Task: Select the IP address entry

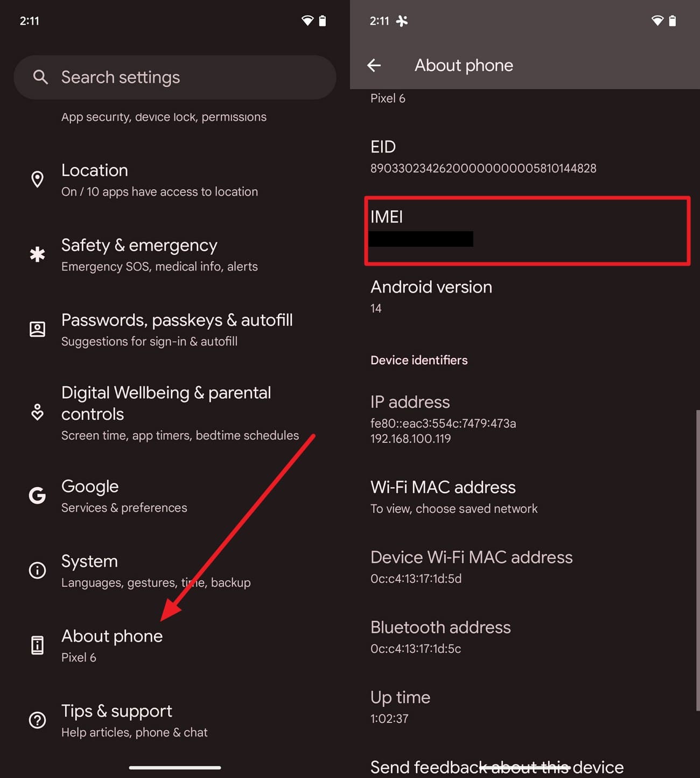Action: [x=525, y=420]
